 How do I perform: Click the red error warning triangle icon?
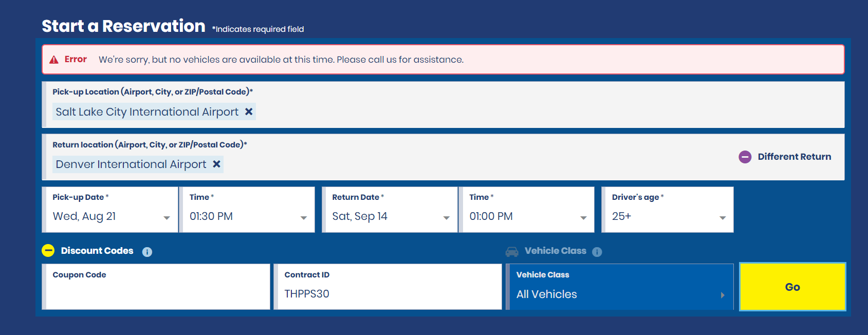(54, 60)
